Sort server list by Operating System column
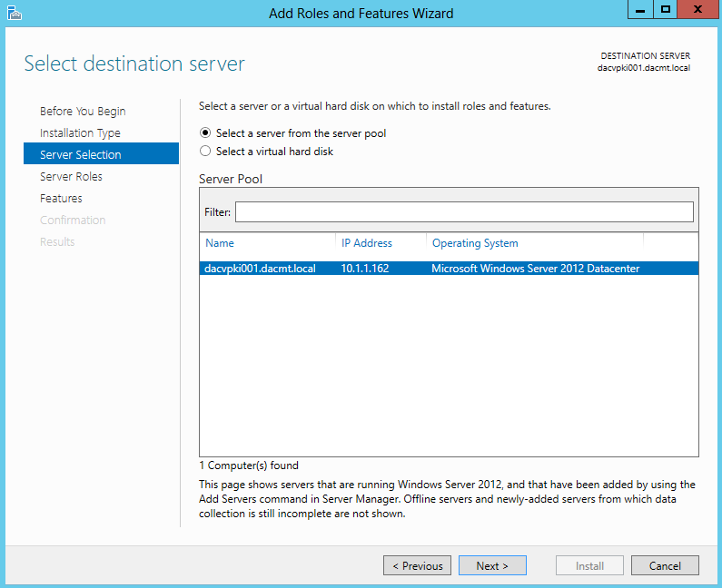 pos(475,243)
